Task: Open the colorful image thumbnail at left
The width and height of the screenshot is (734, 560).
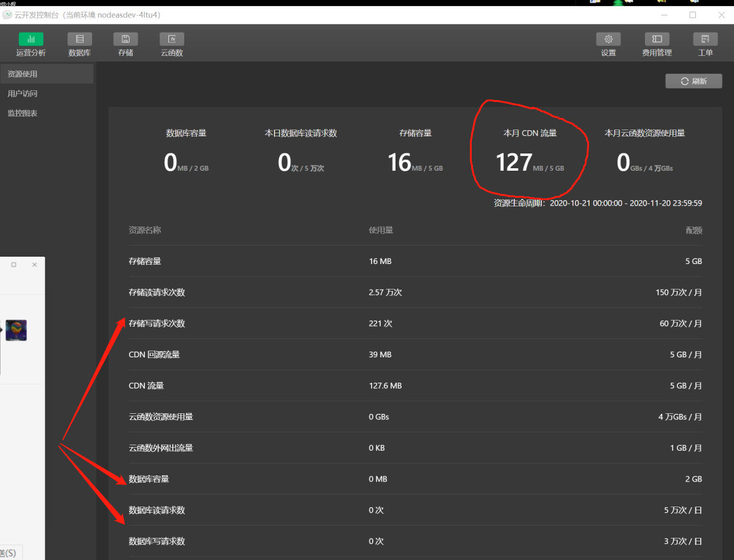Action: coord(16,330)
